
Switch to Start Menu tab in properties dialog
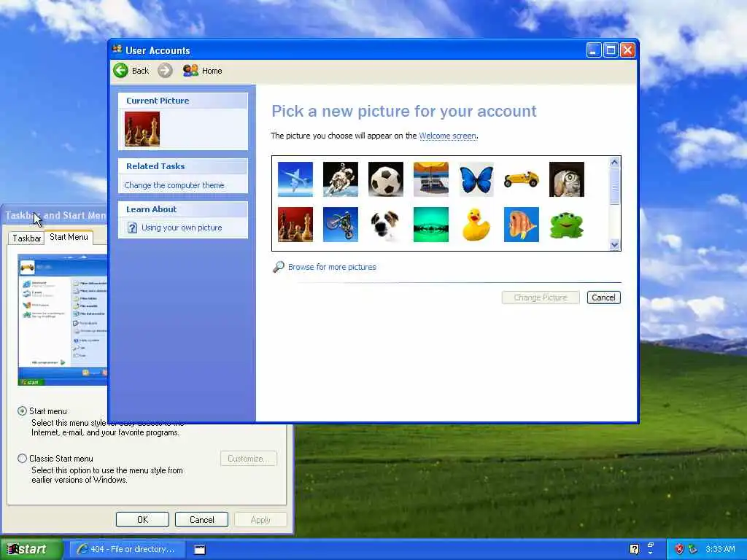pos(69,237)
